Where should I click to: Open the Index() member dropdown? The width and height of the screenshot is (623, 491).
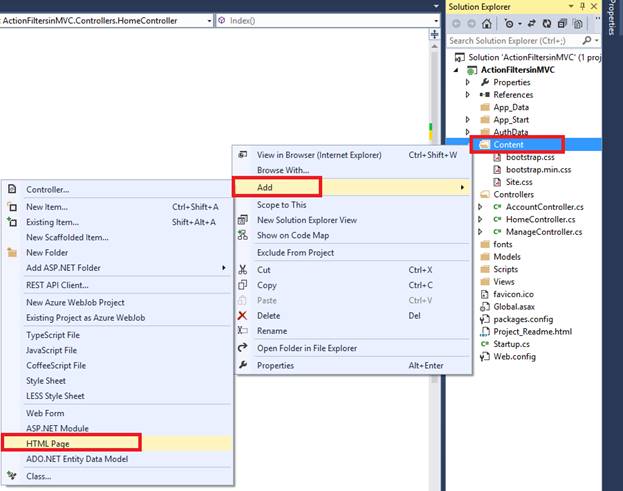(328, 21)
